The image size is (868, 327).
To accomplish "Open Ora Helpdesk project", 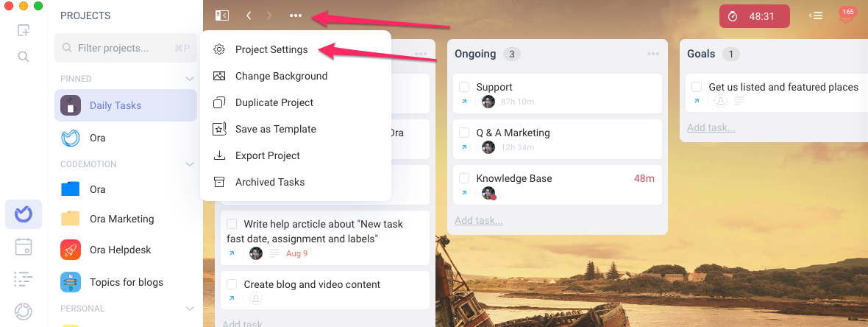I will click(x=126, y=250).
